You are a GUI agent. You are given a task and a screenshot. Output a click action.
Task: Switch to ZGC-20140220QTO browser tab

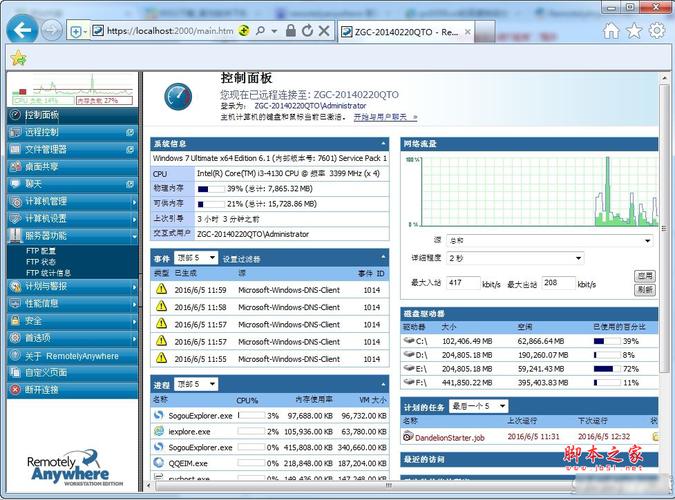pos(406,32)
